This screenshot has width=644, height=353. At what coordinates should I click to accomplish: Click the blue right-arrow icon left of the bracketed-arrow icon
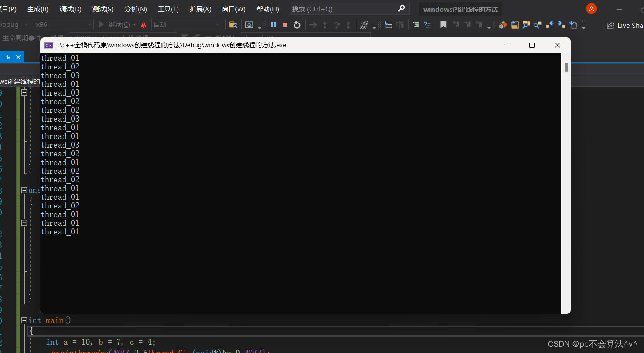561,25
